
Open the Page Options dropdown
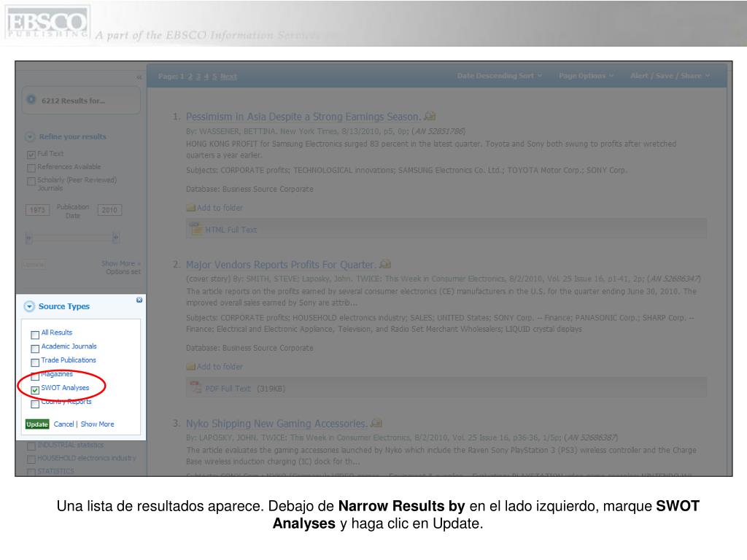[x=586, y=76]
